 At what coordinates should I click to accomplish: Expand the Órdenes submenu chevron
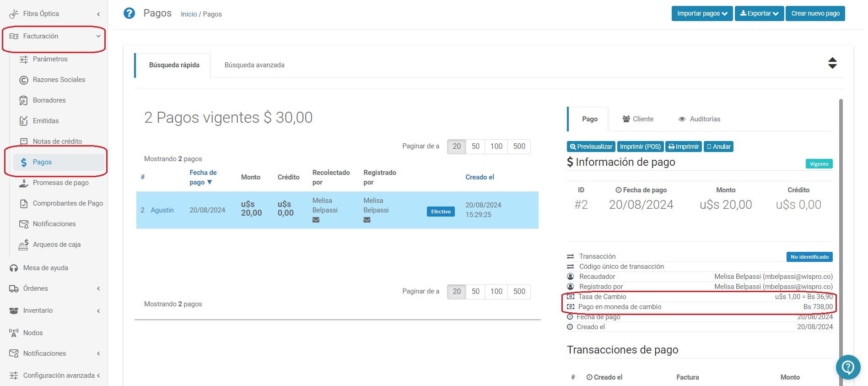click(98, 288)
